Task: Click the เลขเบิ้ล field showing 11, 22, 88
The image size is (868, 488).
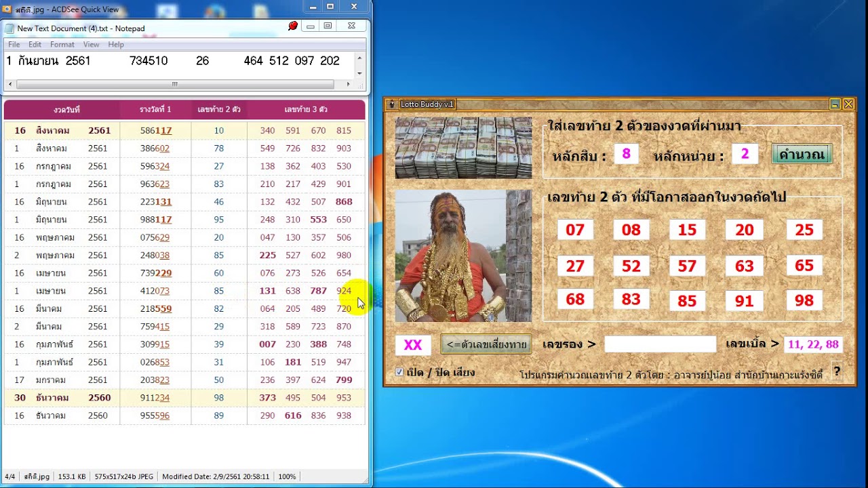Action: click(813, 344)
